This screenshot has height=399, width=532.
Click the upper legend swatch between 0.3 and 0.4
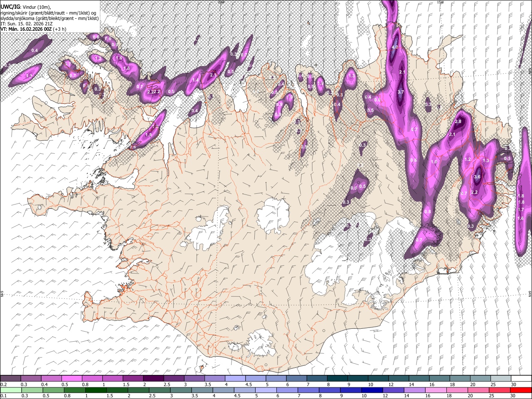click(x=31, y=379)
